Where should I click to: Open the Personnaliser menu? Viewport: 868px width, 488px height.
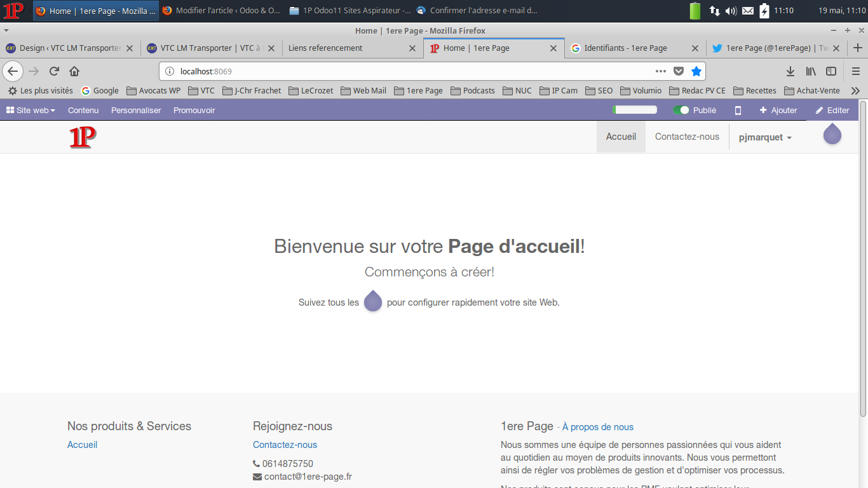point(136,110)
